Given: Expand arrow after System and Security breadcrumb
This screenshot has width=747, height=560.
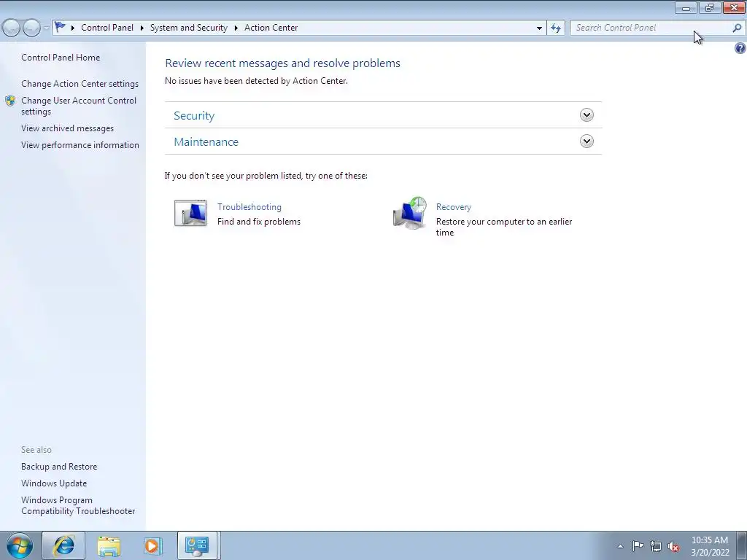Looking at the screenshot, I should point(236,28).
